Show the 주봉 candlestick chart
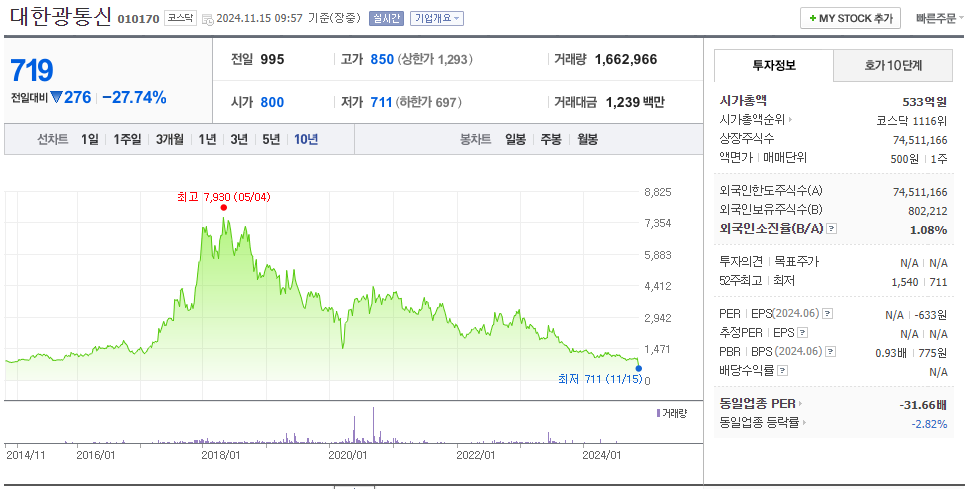This screenshot has width=970, height=489. pyautogui.click(x=551, y=139)
